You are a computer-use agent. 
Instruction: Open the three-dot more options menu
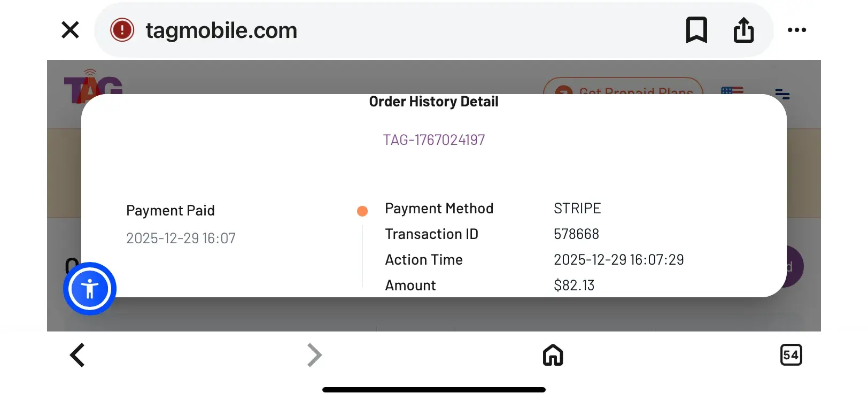point(796,30)
